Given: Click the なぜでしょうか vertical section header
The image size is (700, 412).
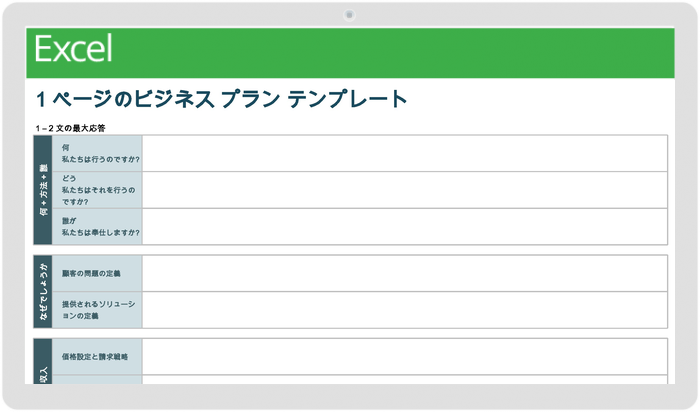Looking at the screenshot, I should pyautogui.click(x=44, y=291).
